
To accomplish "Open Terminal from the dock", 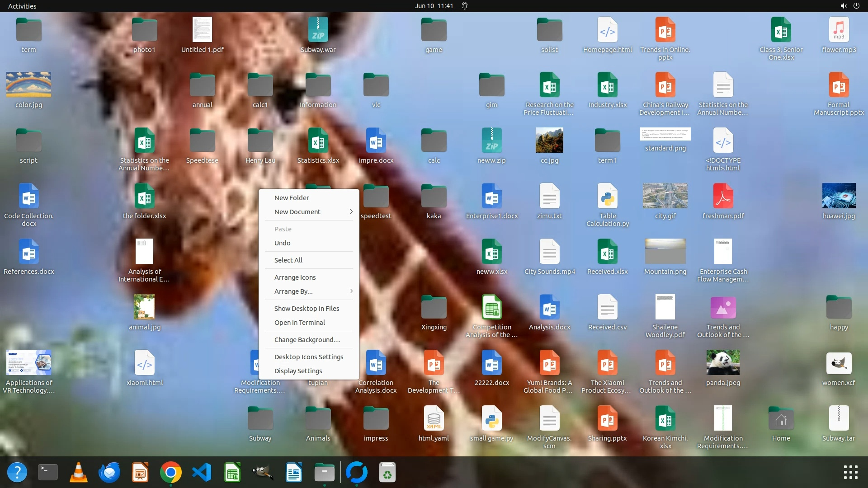I will pyautogui.click(x=47, y=473).
